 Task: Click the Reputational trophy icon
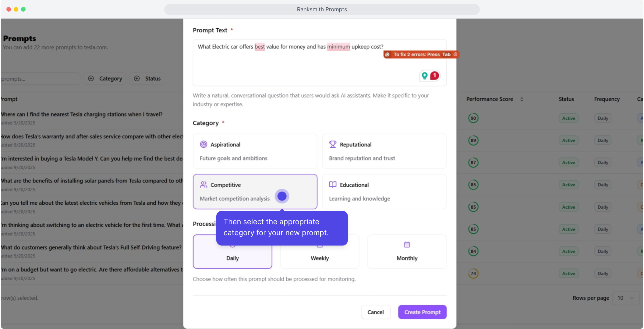coord(333,144)
